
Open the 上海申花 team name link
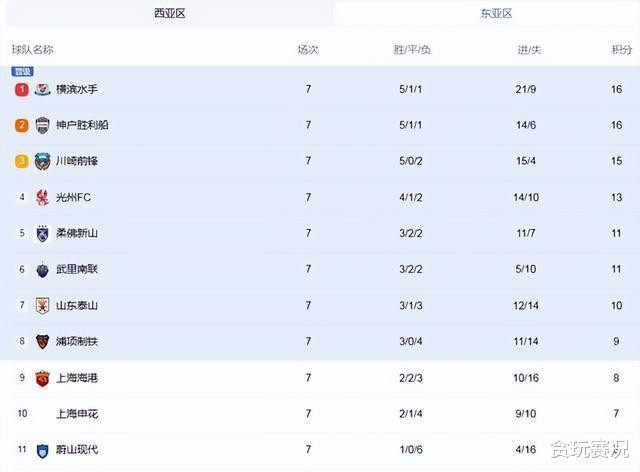pos(76,414)
